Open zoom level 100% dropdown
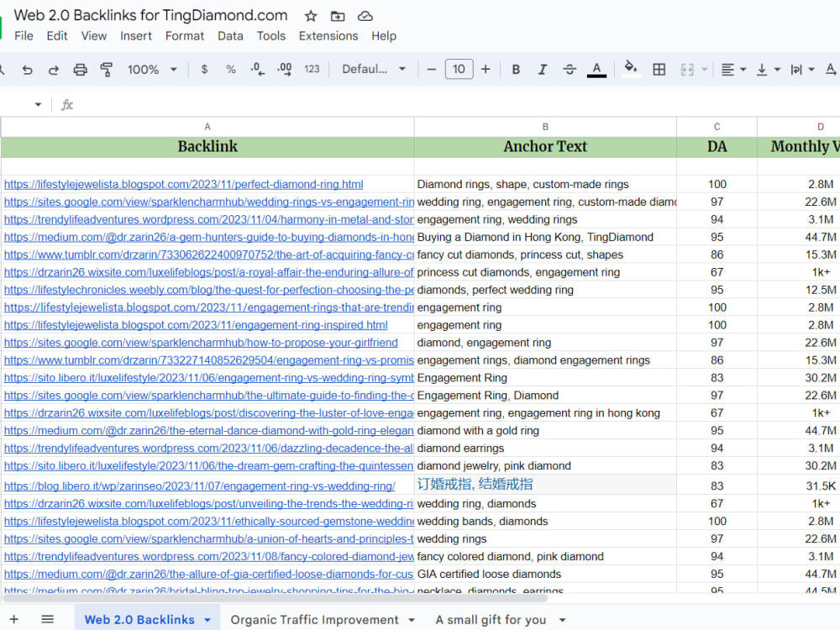 click(x=152, y=69)
